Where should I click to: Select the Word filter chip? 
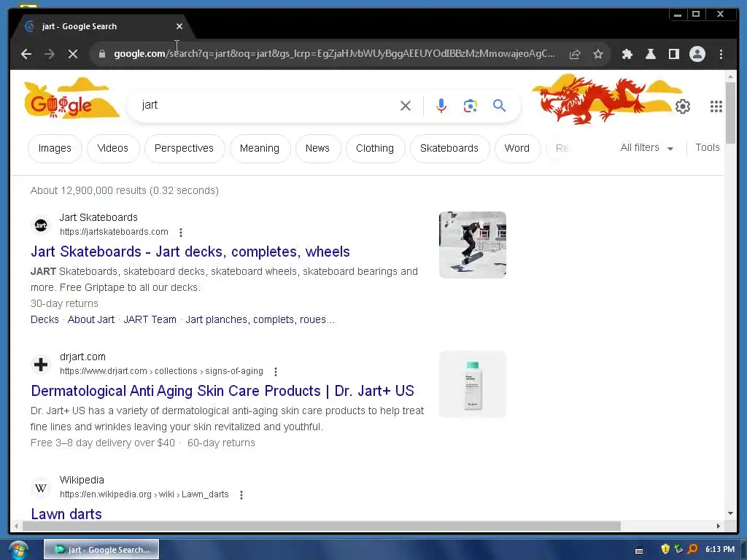(x=517, y=149)
